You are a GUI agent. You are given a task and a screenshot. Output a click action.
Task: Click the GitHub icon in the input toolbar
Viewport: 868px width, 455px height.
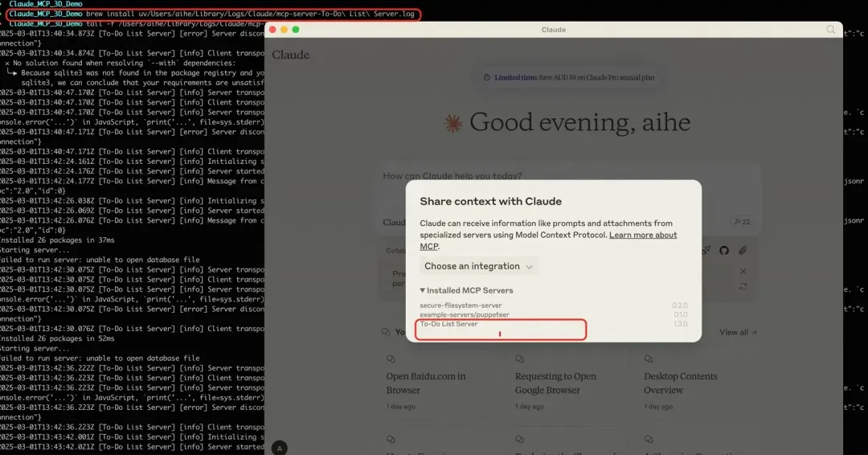724,251
